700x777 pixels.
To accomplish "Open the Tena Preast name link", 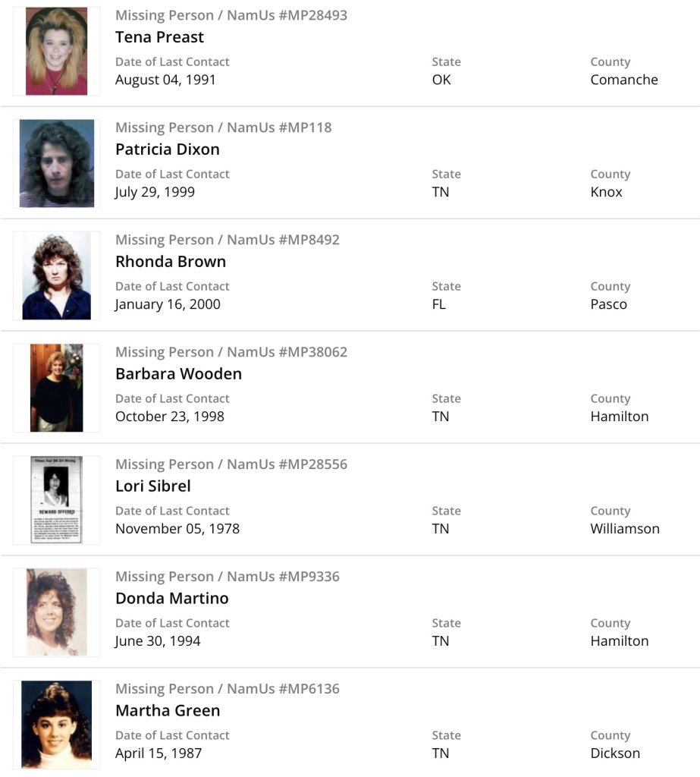I will click(159, 37).
